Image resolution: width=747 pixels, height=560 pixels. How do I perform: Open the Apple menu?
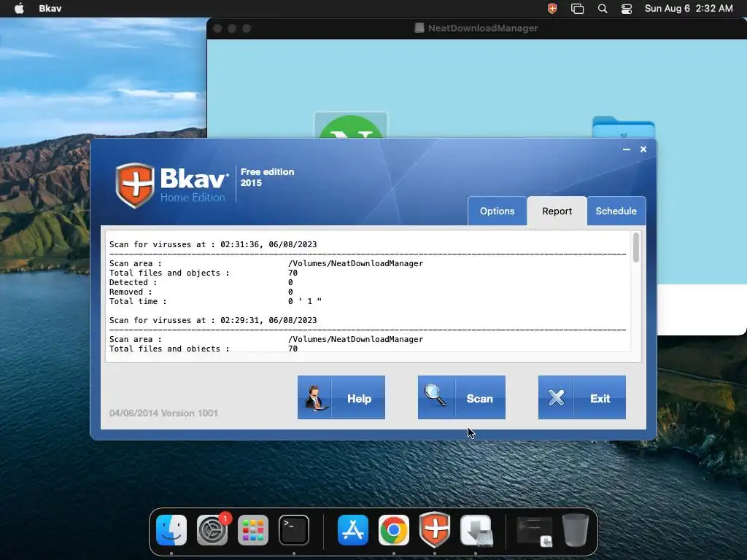click(19, 9)
